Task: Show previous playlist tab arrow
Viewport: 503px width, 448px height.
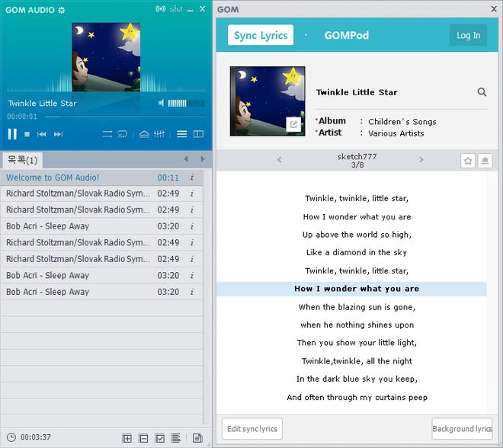Action: coord(186,159)
